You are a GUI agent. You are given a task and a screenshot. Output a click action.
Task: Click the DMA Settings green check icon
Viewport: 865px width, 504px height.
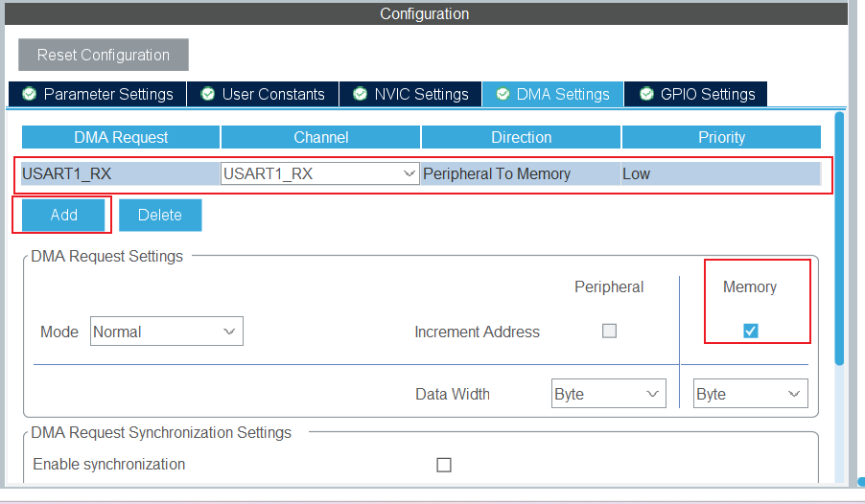click(502, 94)
